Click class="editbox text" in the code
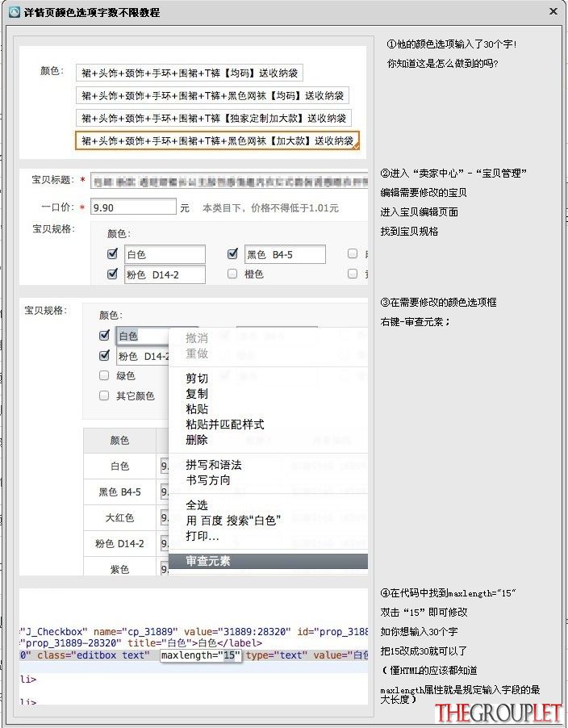Viewport: 568px width, 728px height. pos(94,655)
